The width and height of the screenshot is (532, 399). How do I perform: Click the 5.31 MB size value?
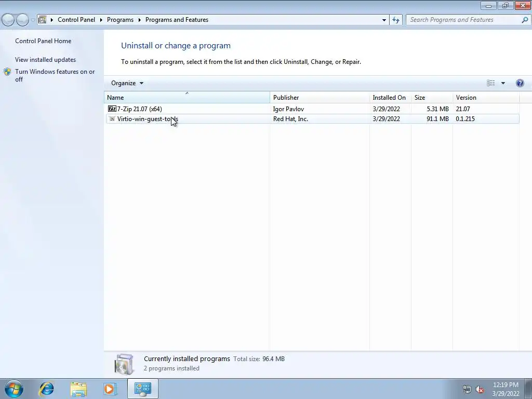pyautogui.click(x=437, y=109)
